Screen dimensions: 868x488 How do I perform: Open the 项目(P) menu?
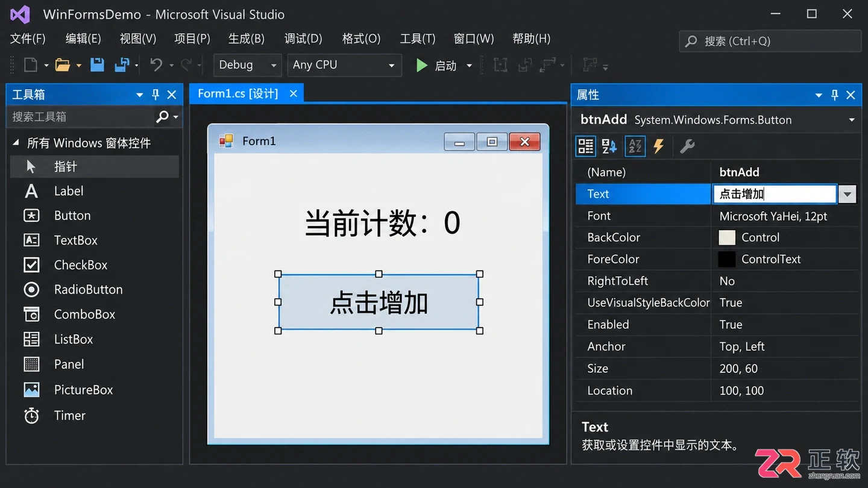pyautogui.click(x=192, y=39)
